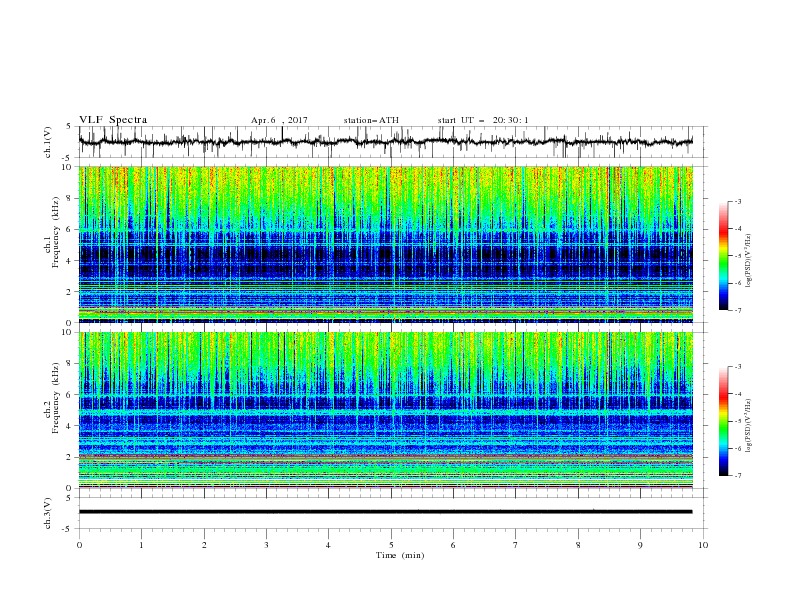
Task: Click the log(PSD) label beside ch.1 colorbar
Action: click(748, 261)
